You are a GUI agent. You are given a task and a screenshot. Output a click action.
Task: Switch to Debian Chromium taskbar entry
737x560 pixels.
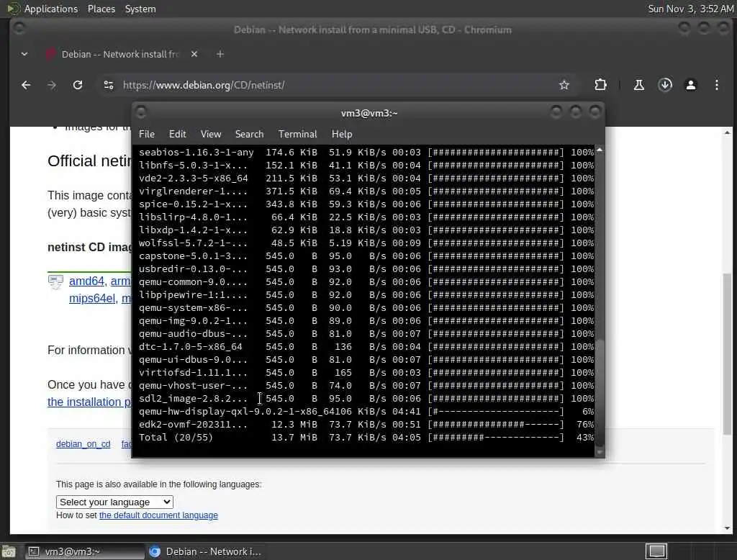[205, 551]
